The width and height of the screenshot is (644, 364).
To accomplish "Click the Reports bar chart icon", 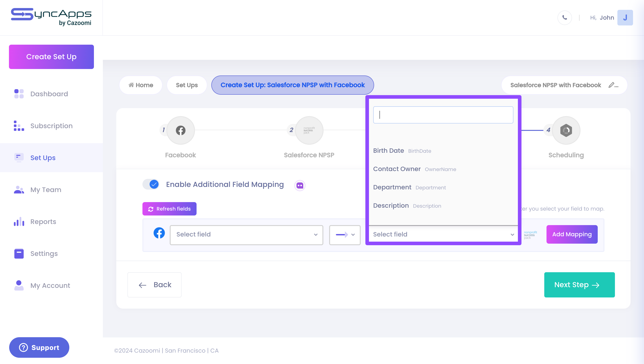I will 19,222.
